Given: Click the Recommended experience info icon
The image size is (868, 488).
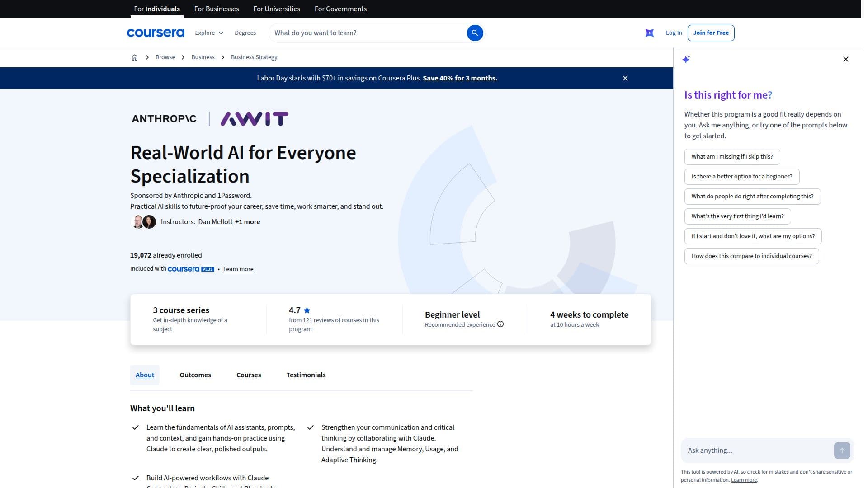Looking at the screenshot, I should (500, 324).
